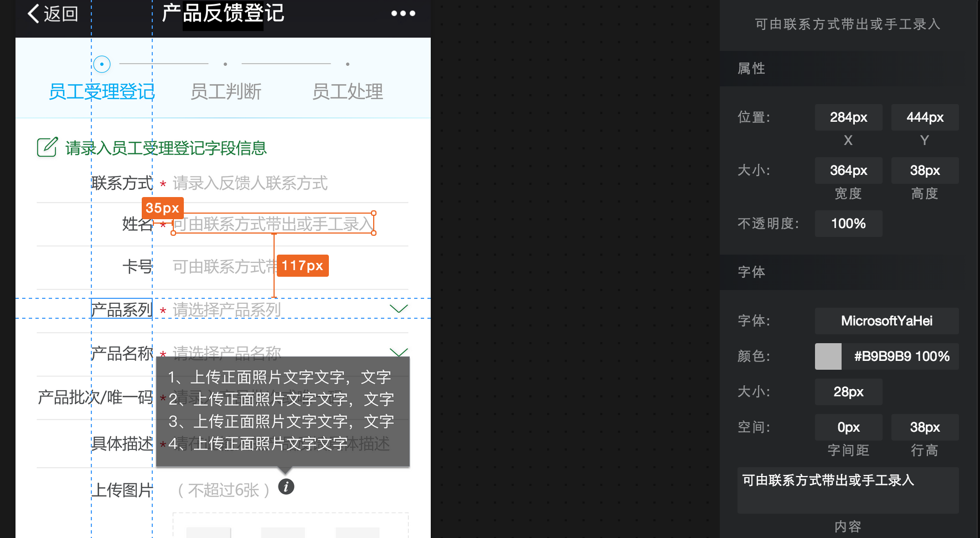This screenshot has height=538, width=980.
Task: Click the edit pencil icon beside 请录入员工受理登记字段信息
Action: 47,147
